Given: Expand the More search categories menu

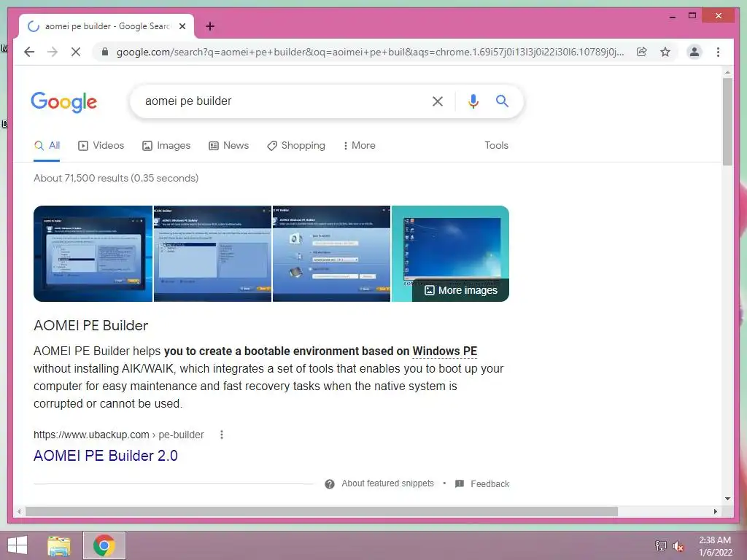Looking at the screenshot, I should (359, 146).
